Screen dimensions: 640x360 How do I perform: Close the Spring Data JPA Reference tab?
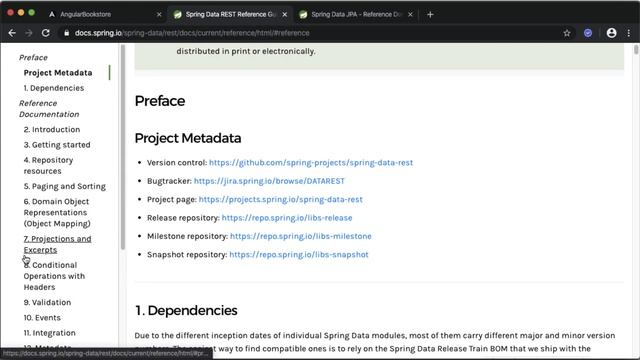coord(410,15)
